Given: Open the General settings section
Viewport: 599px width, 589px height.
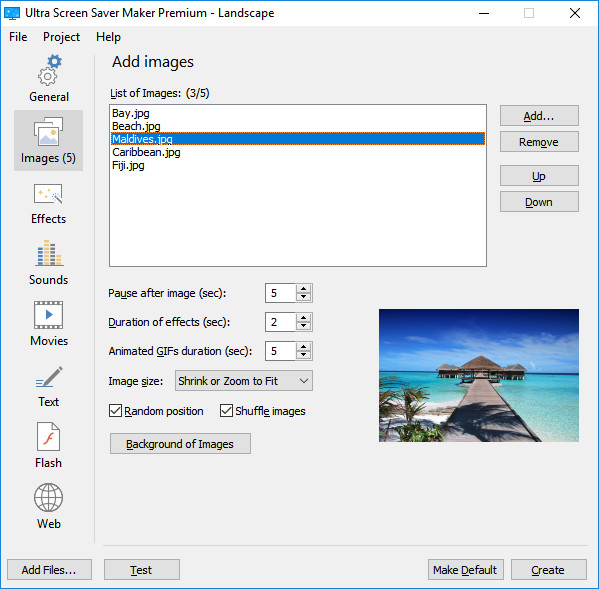Looking at the screenshot, I should [49, 79].
